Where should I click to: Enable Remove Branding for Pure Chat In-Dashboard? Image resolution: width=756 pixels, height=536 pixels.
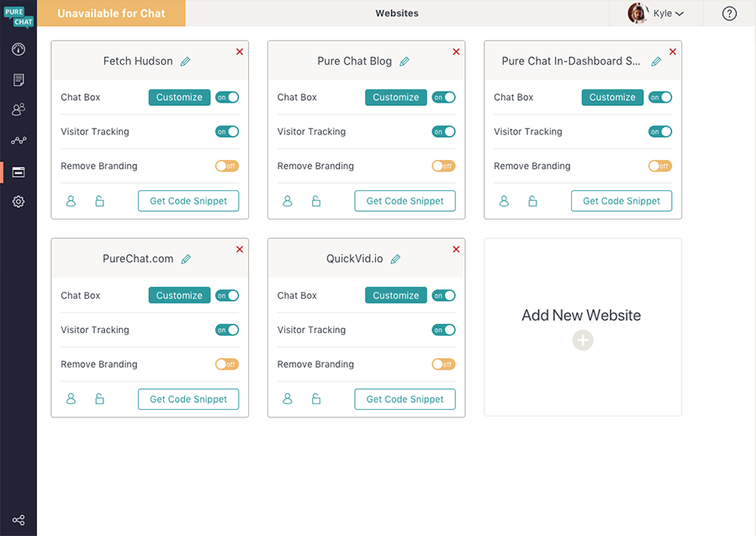[660, 166]
